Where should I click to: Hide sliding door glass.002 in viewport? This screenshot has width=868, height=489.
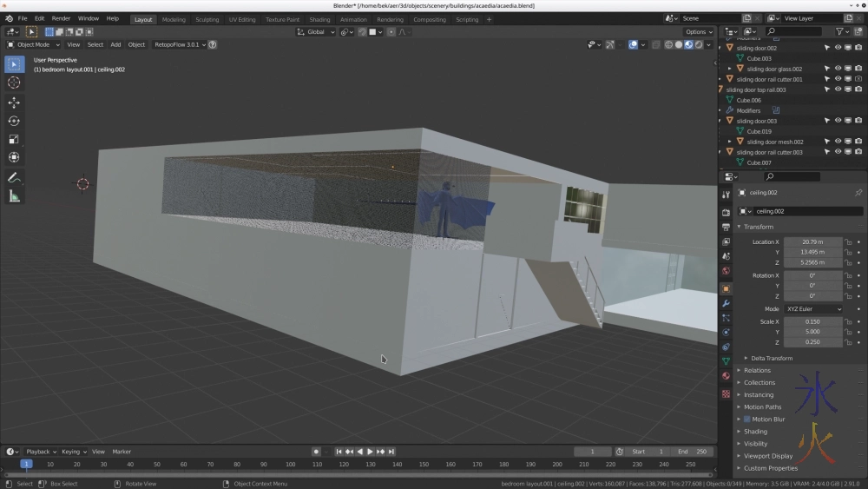[x=838, y=69]
